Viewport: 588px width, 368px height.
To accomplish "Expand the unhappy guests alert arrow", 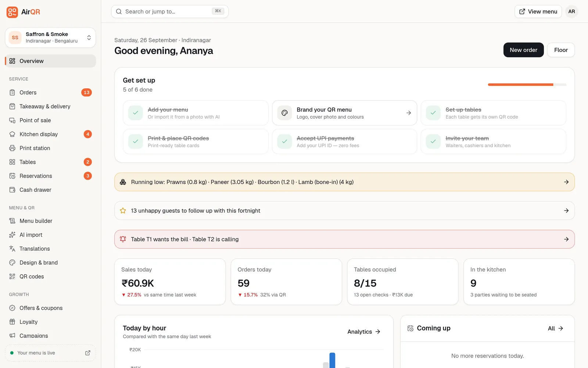I will [x=566, y=210].
